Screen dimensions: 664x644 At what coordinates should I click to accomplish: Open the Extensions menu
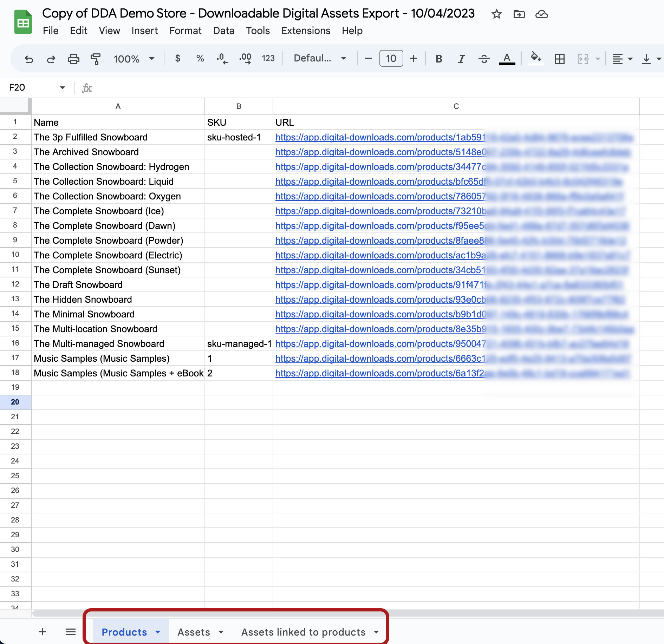coord(306,31)
